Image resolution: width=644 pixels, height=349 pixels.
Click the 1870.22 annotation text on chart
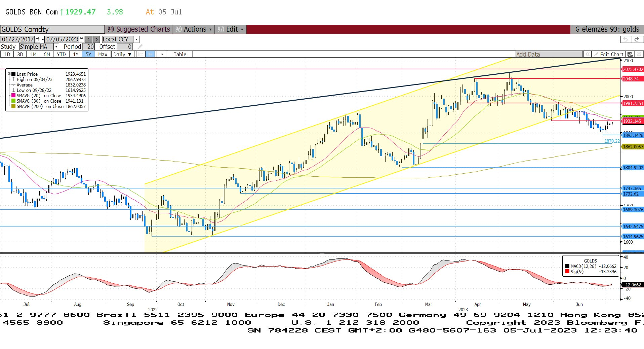(612, 141)
